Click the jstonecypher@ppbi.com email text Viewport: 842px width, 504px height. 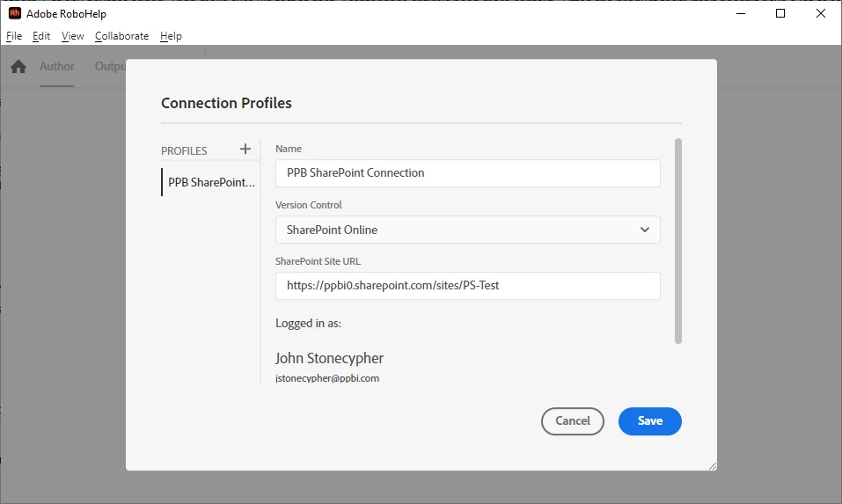pyautogui.click(x=327, y=378)
